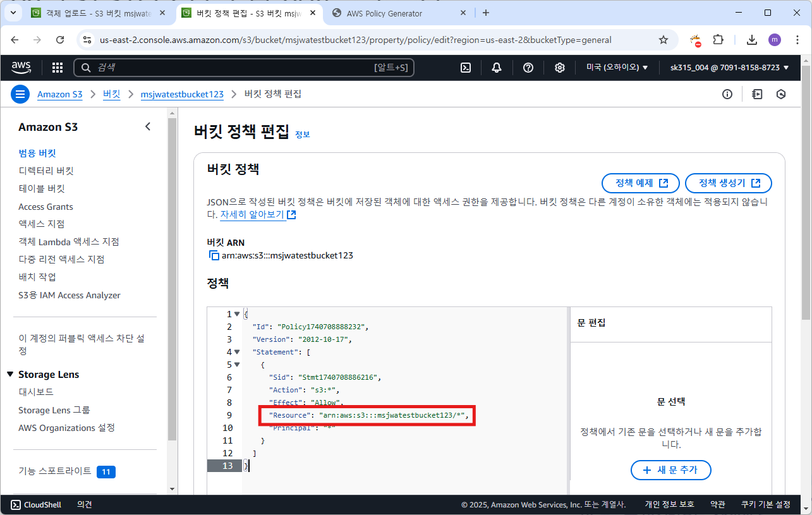Click the red-badged extension icon in toolbar

tap(696, 40)
